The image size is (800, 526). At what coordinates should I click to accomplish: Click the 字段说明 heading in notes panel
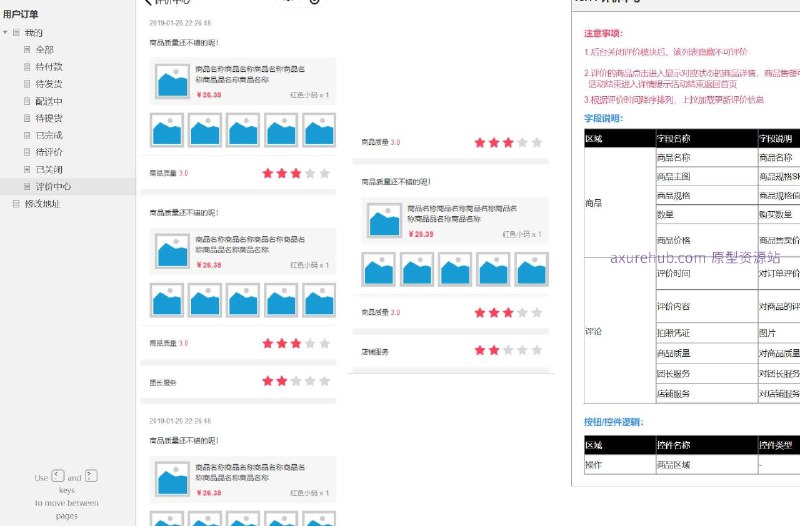pos(604,118)
